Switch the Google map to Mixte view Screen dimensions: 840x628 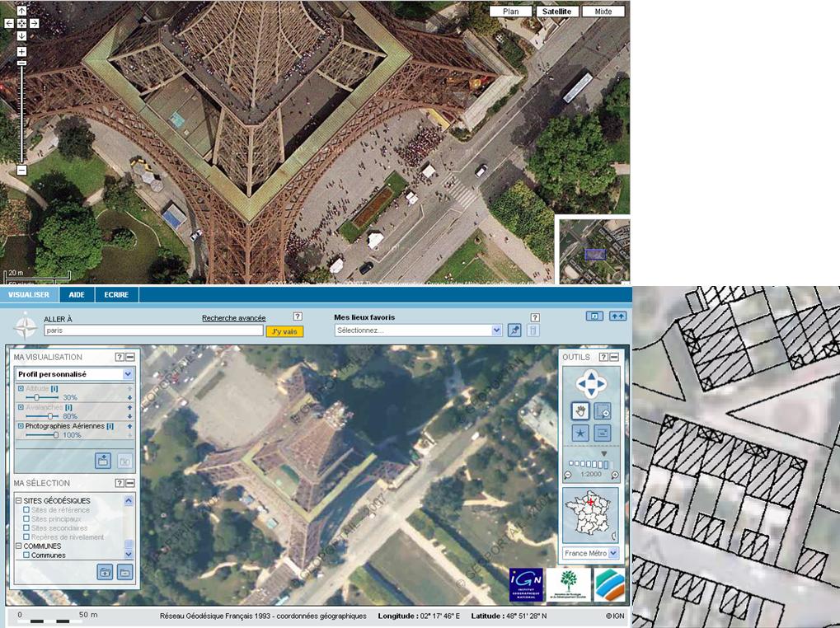[603, 12]
